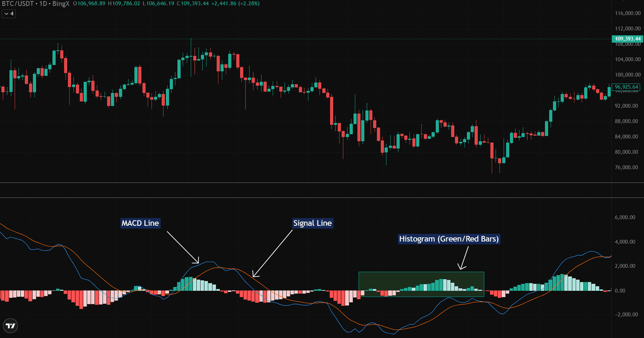This screenshot has width=644, height=338.
Task: Click the arrow pointing from Signal Line label
Action: click(x=273, y=252)
